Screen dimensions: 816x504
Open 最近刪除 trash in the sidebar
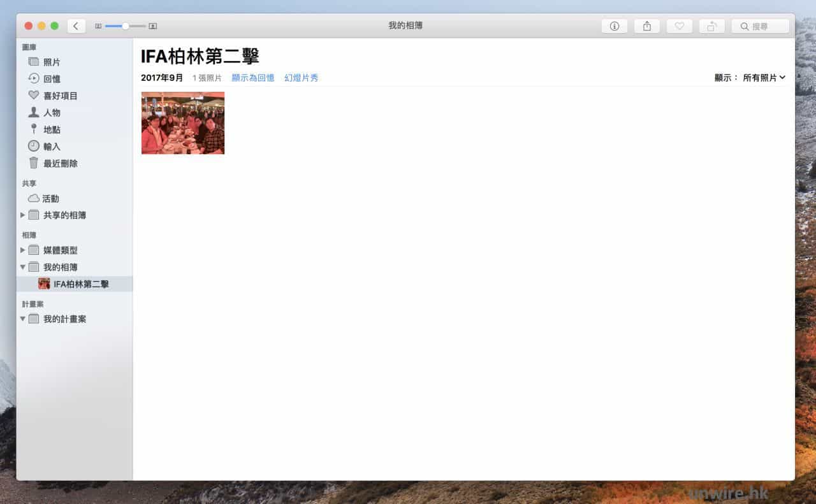[x=60, y=163]
